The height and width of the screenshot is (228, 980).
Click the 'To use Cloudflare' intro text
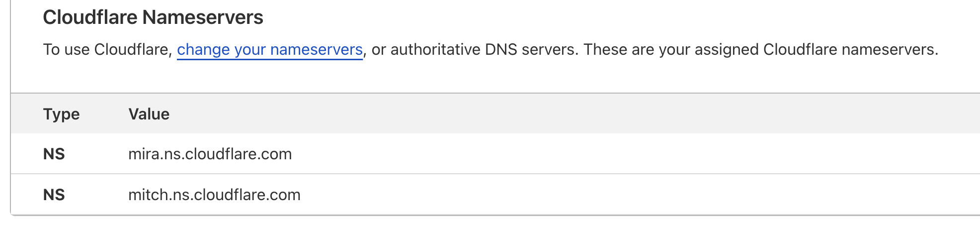[107, 50]
